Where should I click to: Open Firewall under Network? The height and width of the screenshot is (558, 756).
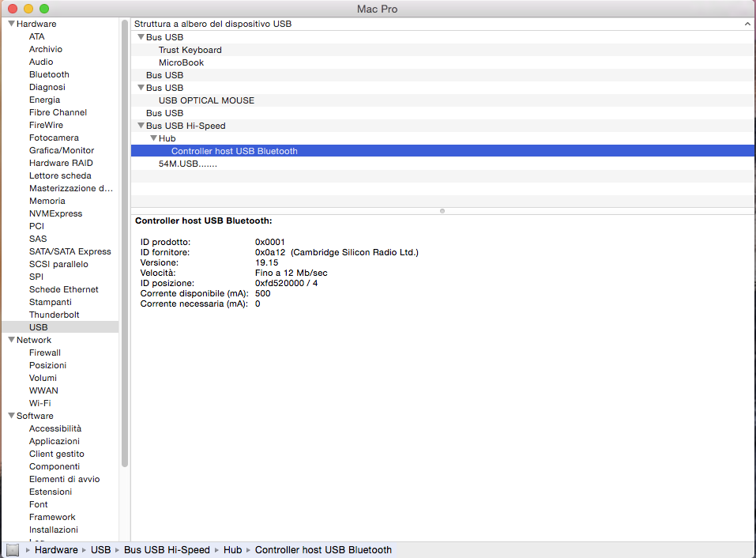(x=45, y=353)
